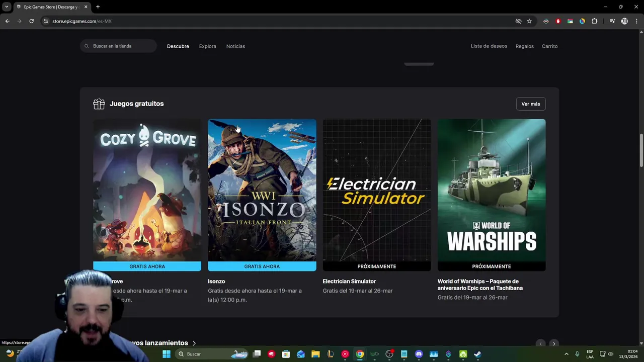Go back to the previous page
Image resolution: width=644 pixels, height=362 pixels.
(x=7, y=21)
